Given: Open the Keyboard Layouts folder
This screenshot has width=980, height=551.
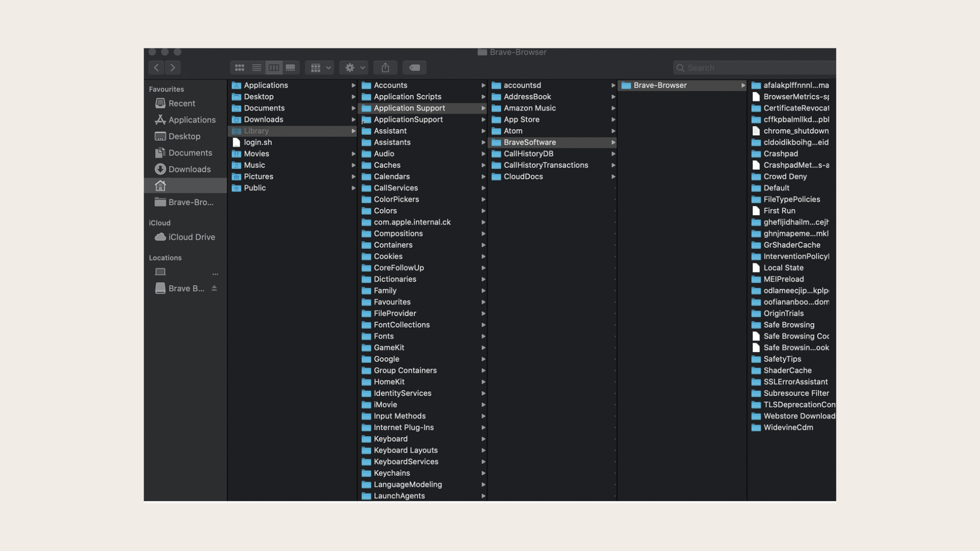Looking at the screenshot, I should click(x=422, y=450).
